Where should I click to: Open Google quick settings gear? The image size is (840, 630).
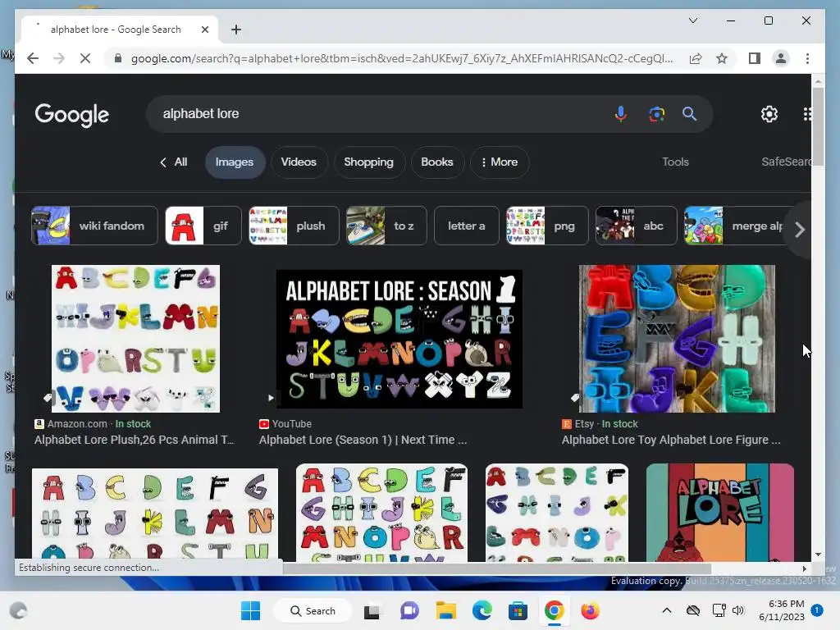[769, 113]
